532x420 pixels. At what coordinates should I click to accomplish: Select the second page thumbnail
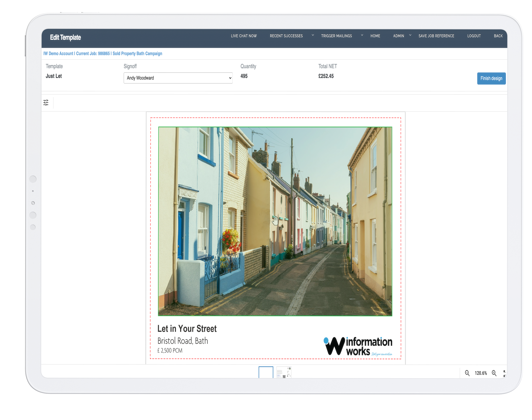pyautogui.click(x=284, y=372)
